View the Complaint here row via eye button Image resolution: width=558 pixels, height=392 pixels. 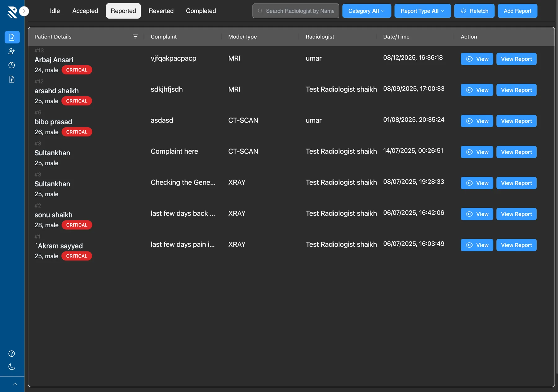[477, 152]
